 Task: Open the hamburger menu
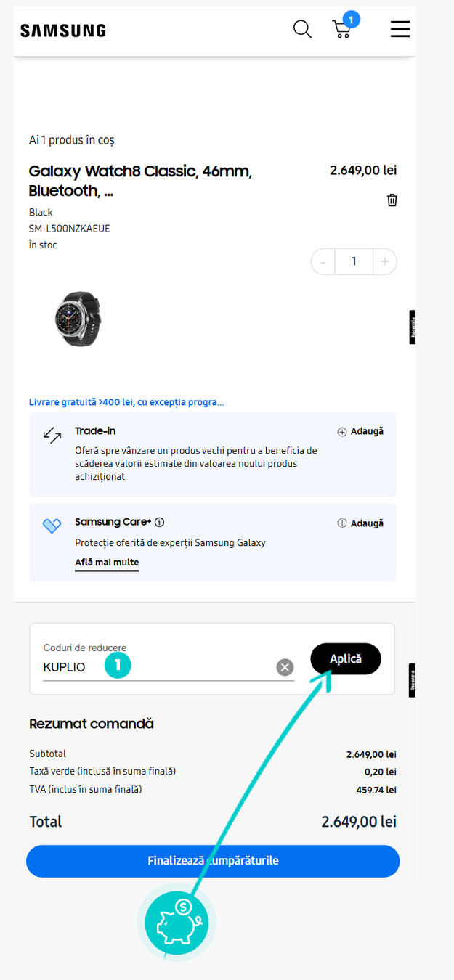400,29
